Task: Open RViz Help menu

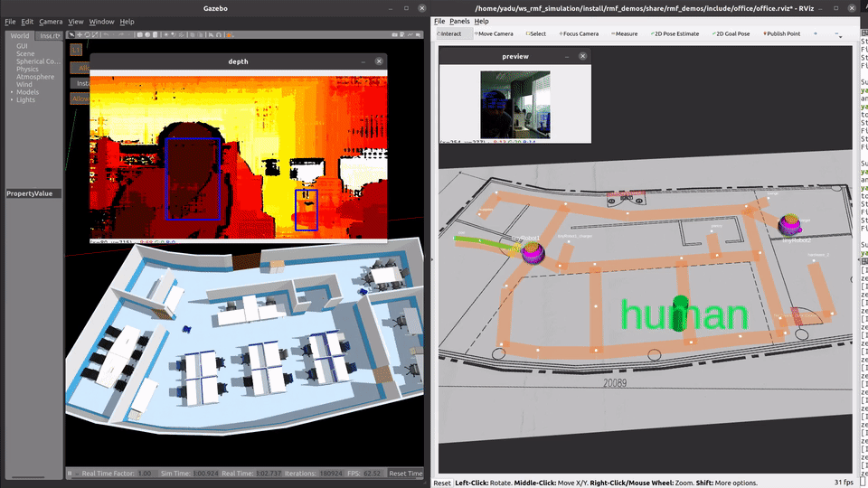Action: pos(481,21)
